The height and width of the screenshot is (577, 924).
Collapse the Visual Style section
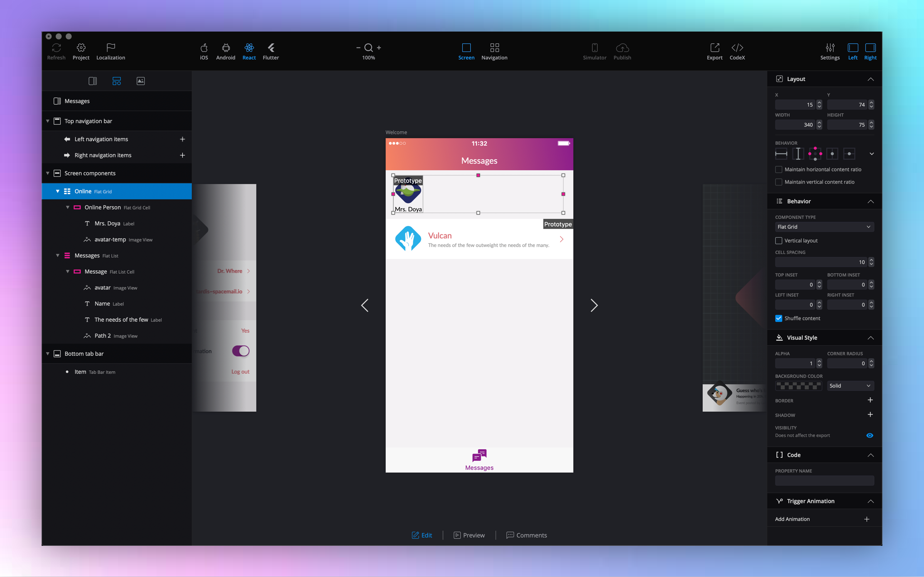coord(870,338)
